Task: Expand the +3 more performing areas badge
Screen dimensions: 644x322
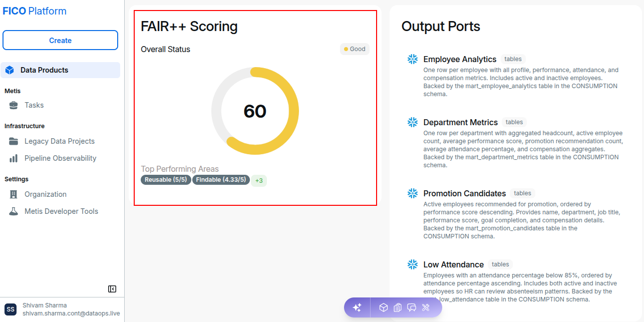Action: [x=259, y=180]
